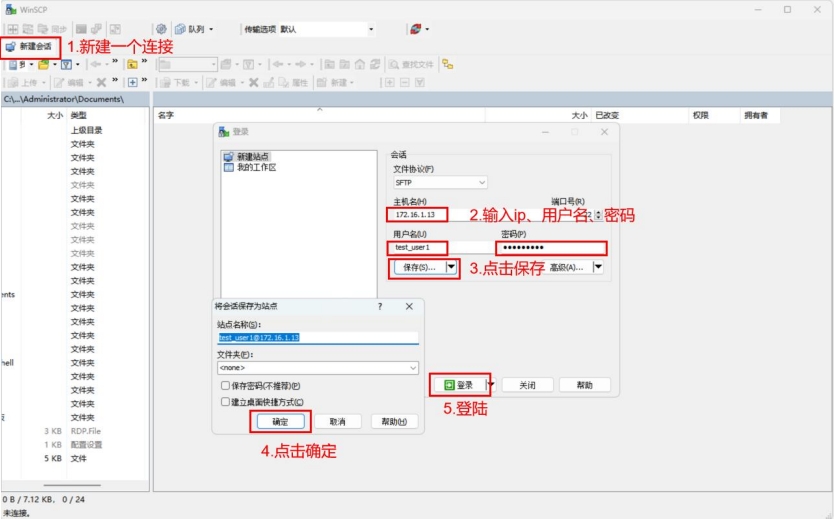Click 帮助(H) in save-session dialog
Screen dimensions: 836x521
(x=394, y=422)
